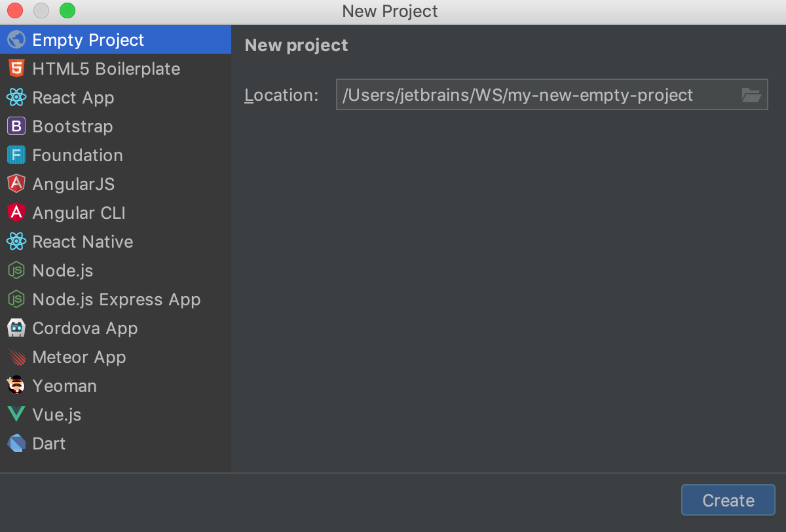Click the Node.js Express App hexagon icon
This screenshot has height=532, width=786.
16,299
